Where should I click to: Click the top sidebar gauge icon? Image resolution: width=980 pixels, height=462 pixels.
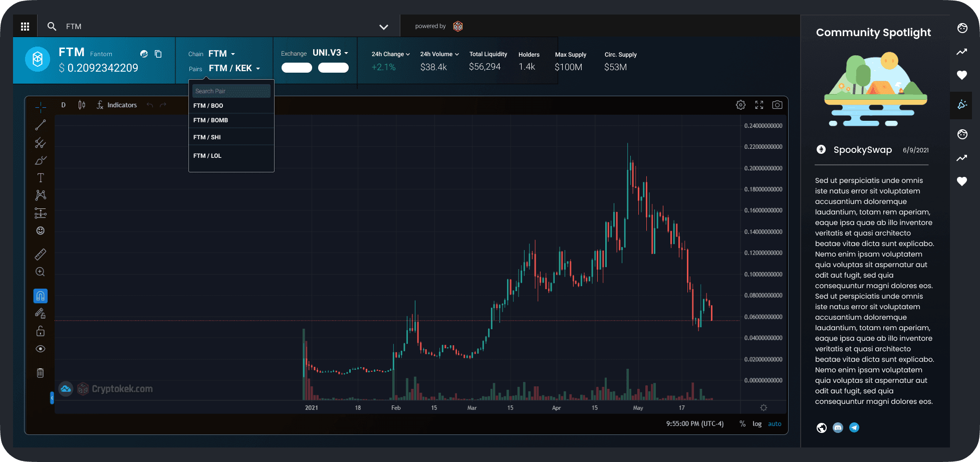pos(962,28)
